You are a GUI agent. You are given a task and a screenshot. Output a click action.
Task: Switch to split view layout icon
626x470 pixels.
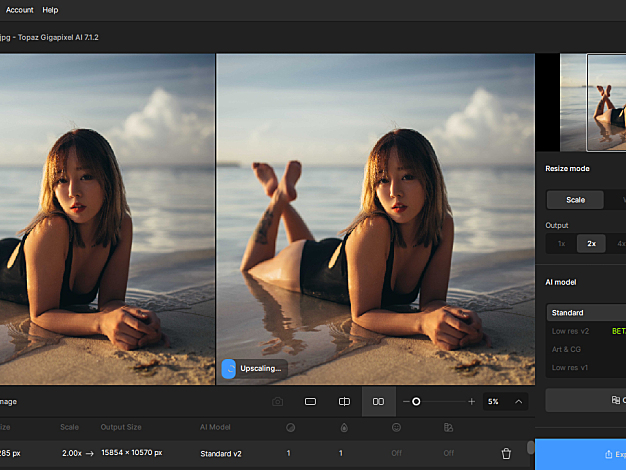click(x=344, y=402)
